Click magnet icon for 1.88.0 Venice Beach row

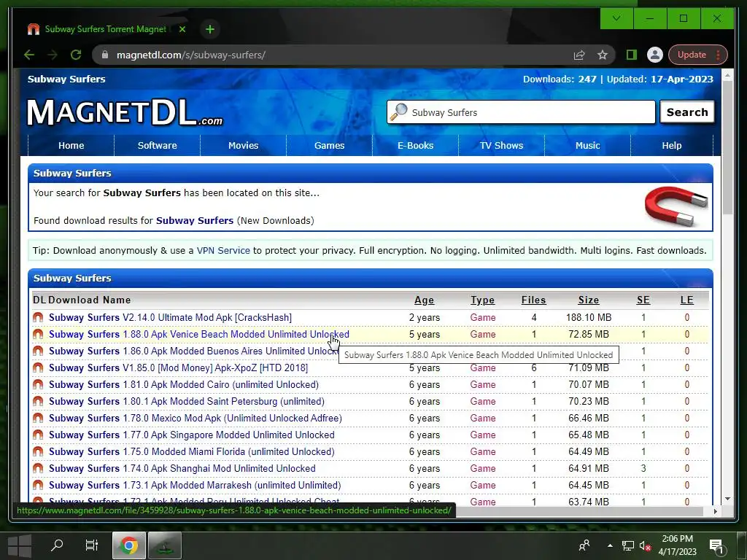[x=38, y=334]
